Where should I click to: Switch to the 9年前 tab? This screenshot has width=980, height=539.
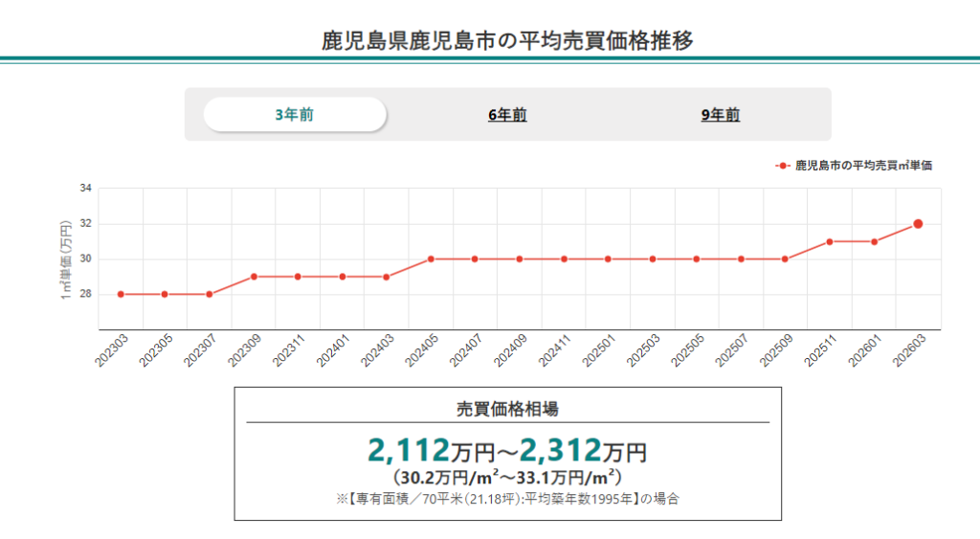[720, 115]
